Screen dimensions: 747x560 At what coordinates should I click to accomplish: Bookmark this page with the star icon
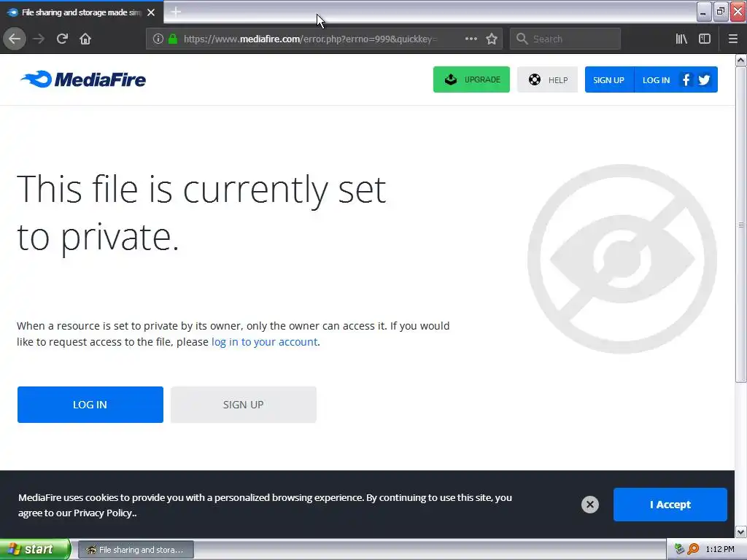point(492,39)
